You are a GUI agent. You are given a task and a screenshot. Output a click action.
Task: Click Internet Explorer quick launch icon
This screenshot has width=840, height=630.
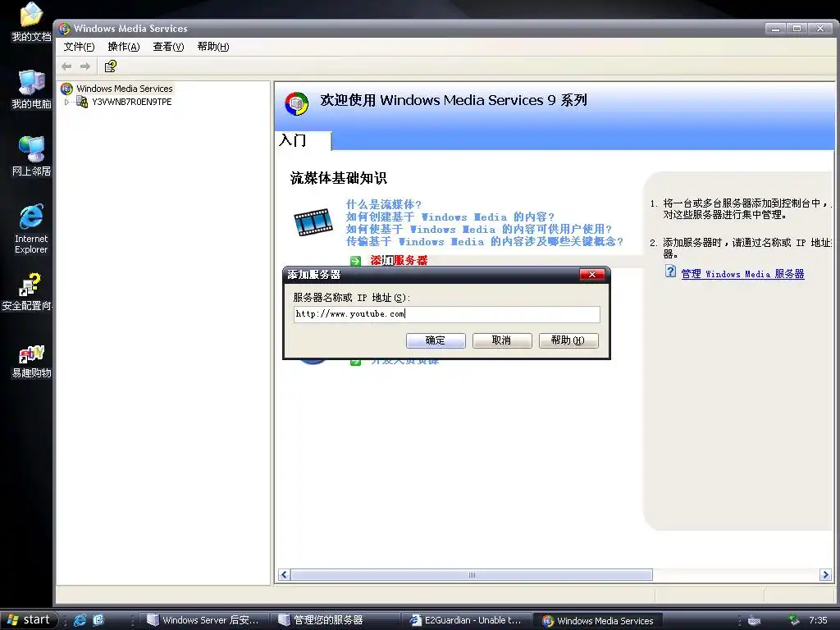pos(80,620)
